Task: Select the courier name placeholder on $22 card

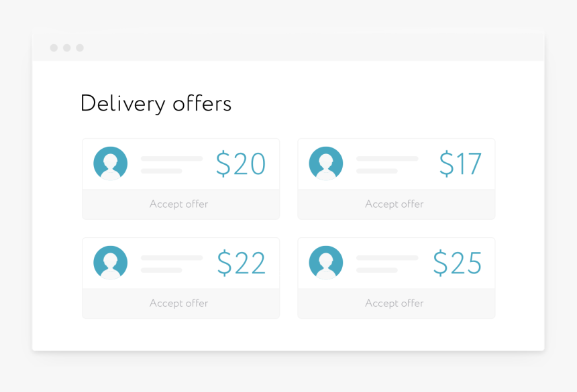Action: pyautogui.click(x=172, y=258)
